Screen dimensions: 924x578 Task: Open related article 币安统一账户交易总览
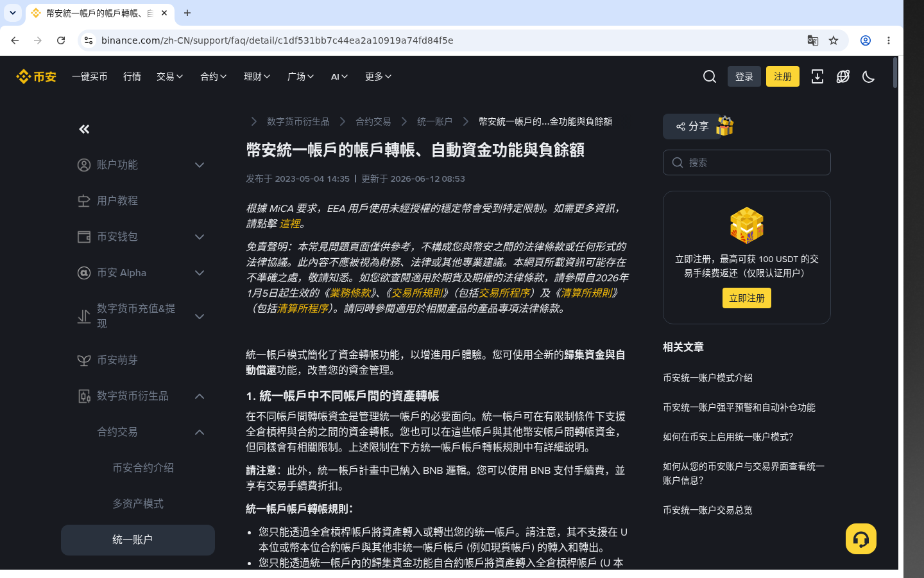708,510
